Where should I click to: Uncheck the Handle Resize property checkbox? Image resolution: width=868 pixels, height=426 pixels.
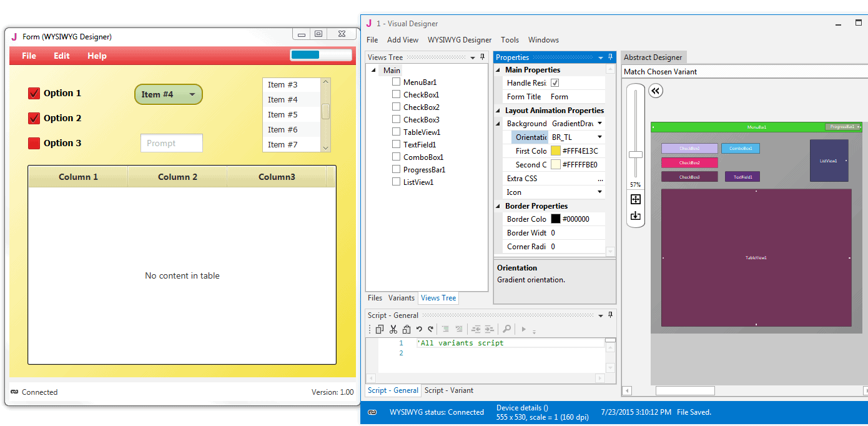pyautogui.click(x=555, y=83)
